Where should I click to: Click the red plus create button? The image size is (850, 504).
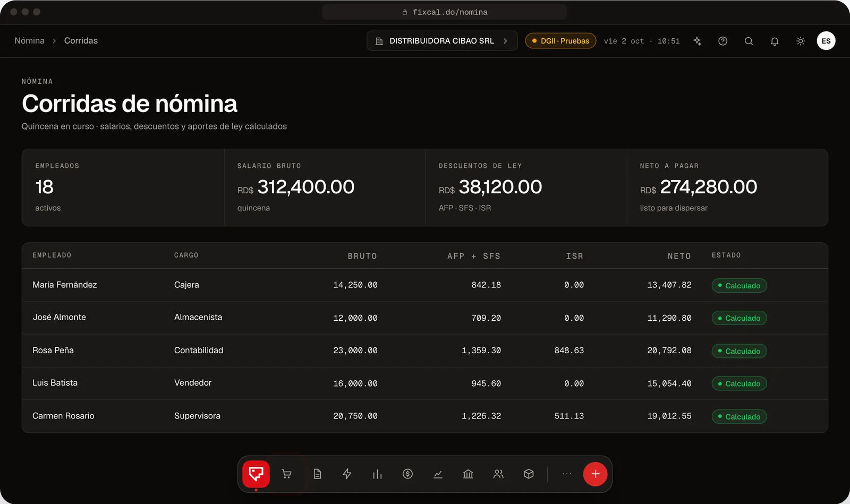[x=596, y=474]
